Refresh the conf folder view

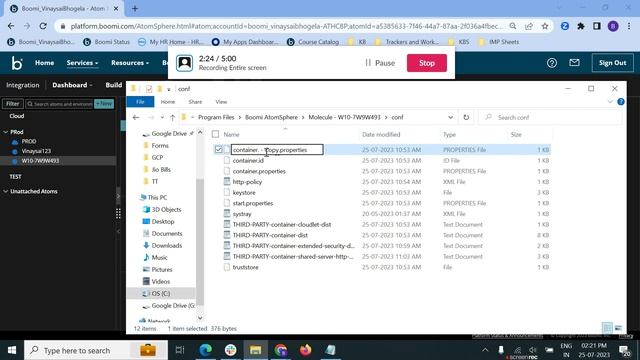(466, 118)
